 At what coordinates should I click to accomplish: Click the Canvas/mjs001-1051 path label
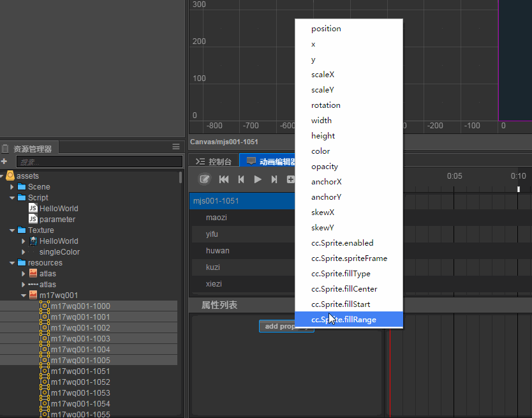pos(224,142)
